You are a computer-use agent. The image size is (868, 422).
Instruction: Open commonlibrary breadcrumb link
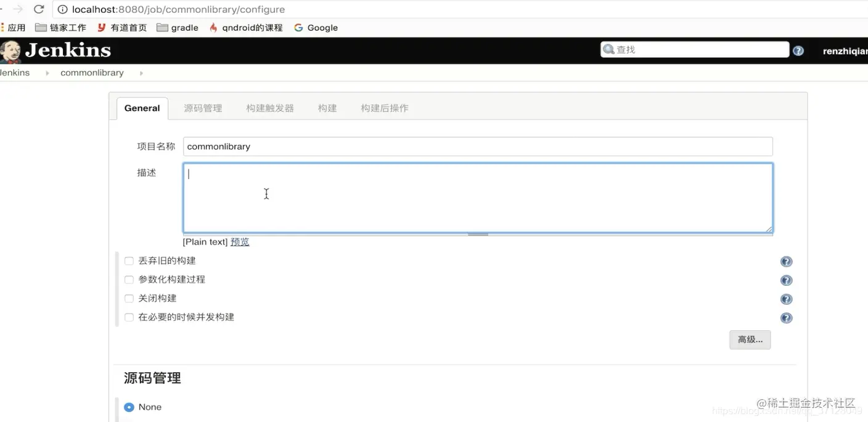click(x=92, y=73)
